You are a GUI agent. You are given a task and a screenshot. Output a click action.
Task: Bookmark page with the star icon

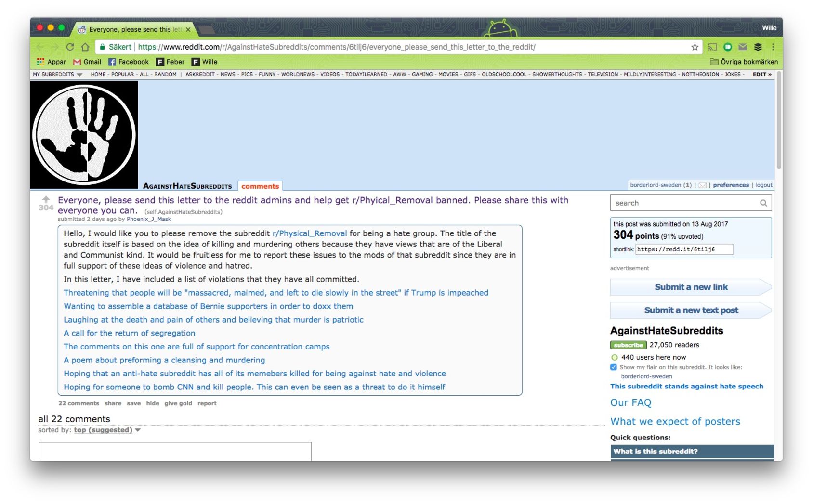(695, 47)
